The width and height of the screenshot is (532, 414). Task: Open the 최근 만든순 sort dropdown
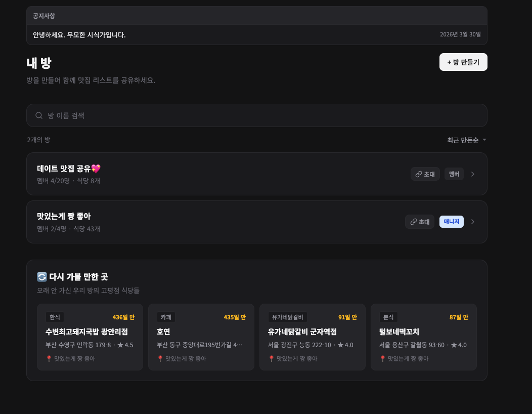point(467,140)
